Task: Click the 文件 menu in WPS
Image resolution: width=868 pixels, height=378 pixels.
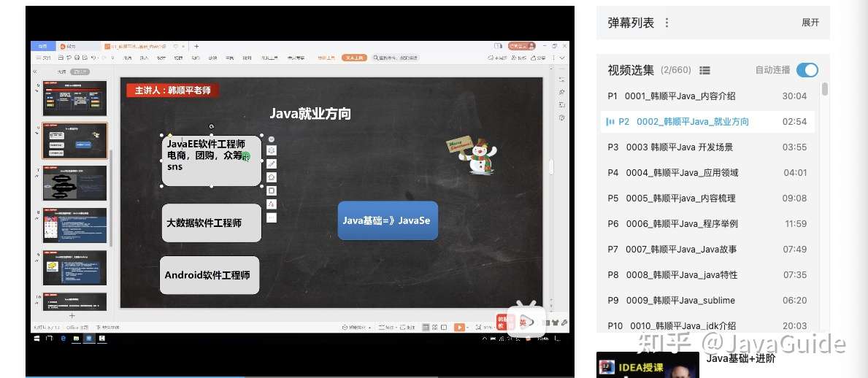Action: 44,58
